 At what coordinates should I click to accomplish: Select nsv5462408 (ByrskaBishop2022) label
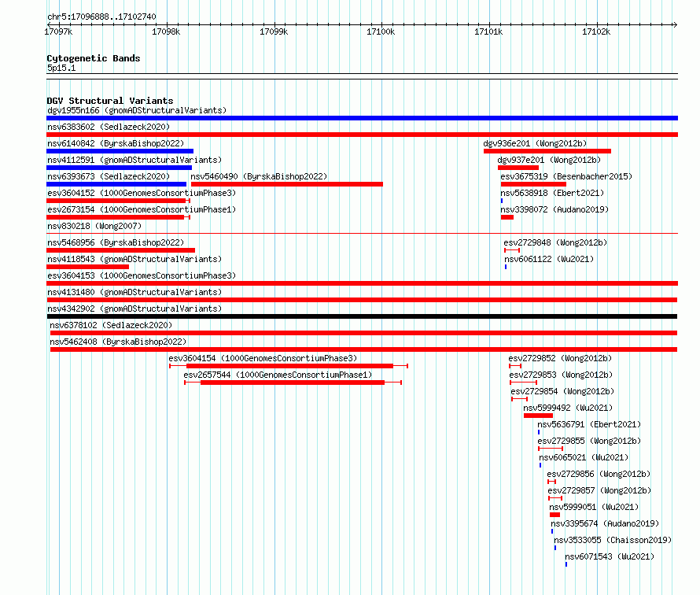click(x=118, y=342)
